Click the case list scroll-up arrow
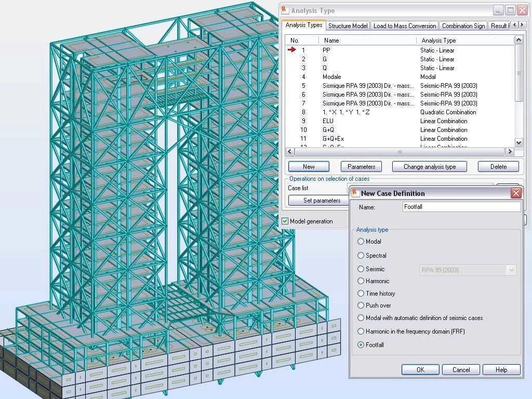Viewport: 532px width, 399px height. (x=518, y=40)
